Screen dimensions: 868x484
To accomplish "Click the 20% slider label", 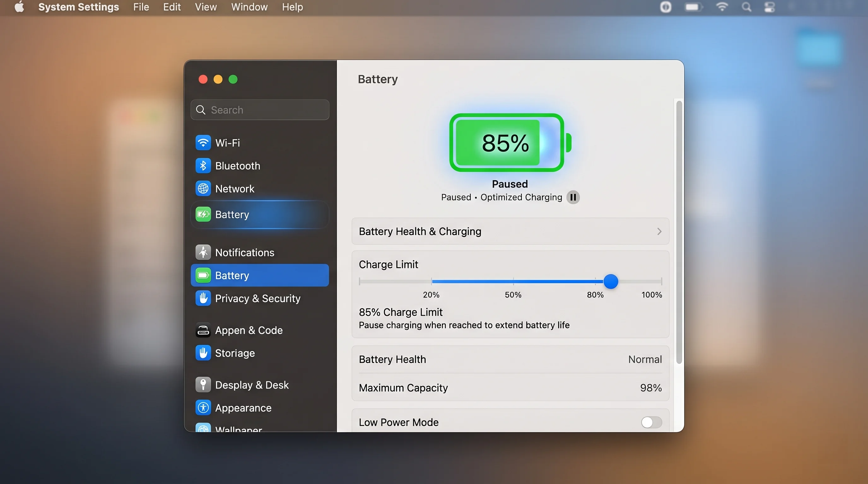I will pos(431,295).
